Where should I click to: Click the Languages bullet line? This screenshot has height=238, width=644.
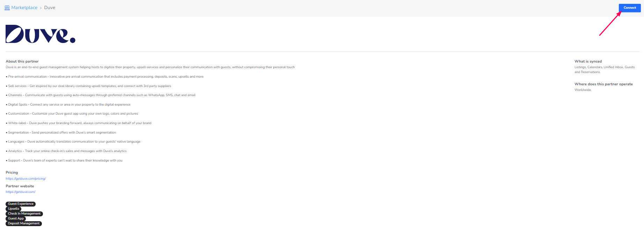tap(73, 142)
